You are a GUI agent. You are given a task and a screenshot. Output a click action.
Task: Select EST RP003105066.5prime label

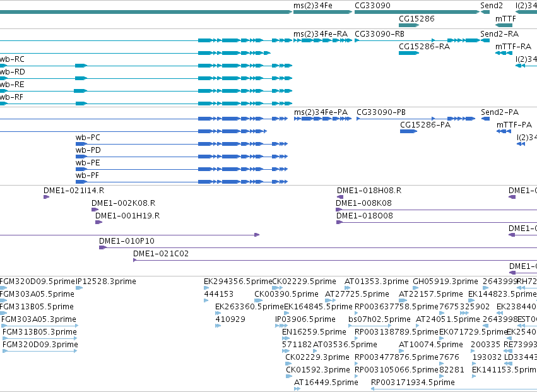point(396,371)
